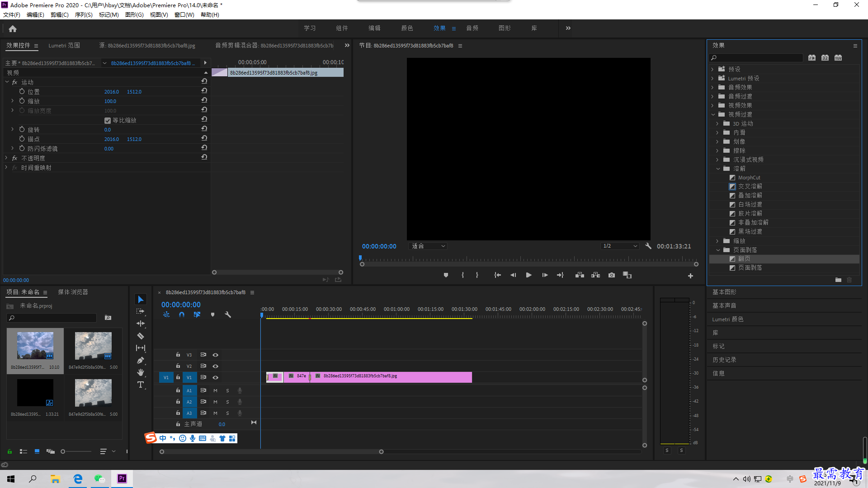Click Export Frame camera icon
Image resolution: width=868 pixels, height=488 pixels.
coord(612,275)
